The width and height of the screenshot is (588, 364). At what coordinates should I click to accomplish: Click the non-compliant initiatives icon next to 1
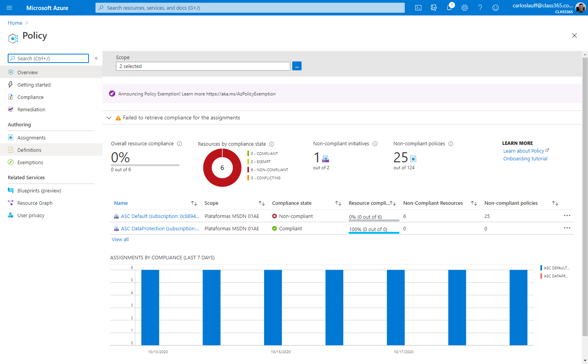coord(326,158)
